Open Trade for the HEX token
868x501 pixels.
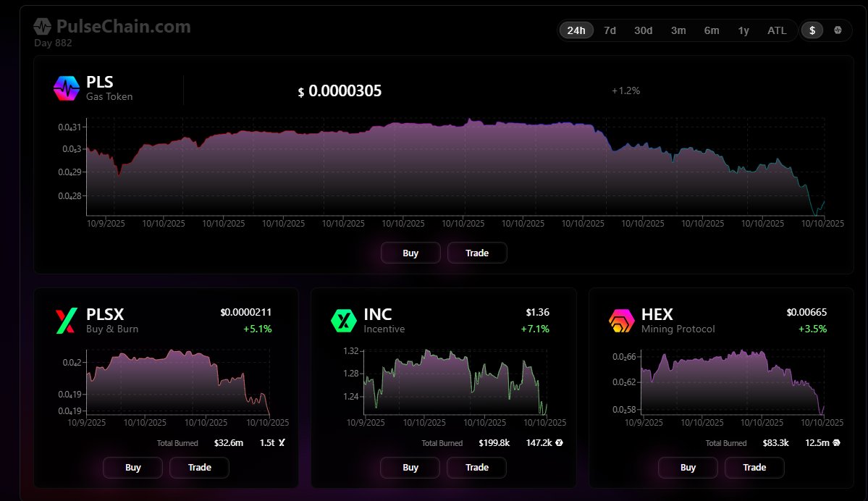pyautogui.click(x=754, y=468)
